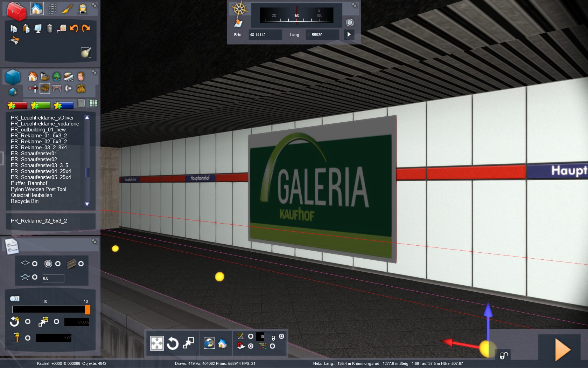This screenshot has height=368, width=588.
Task: Toggle the flashlight tool
Action: point(86,52)
